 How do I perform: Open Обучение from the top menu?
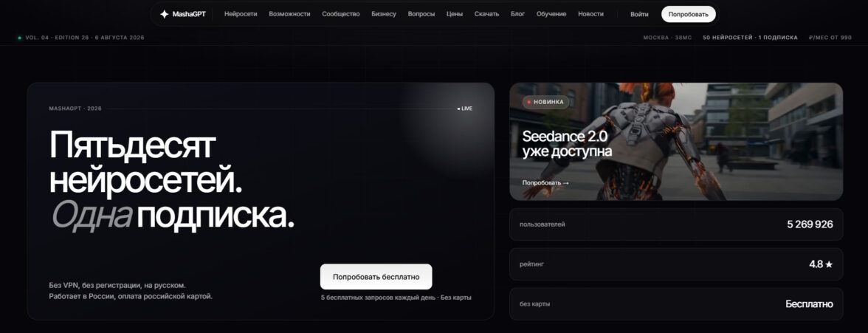click(551, 14)
